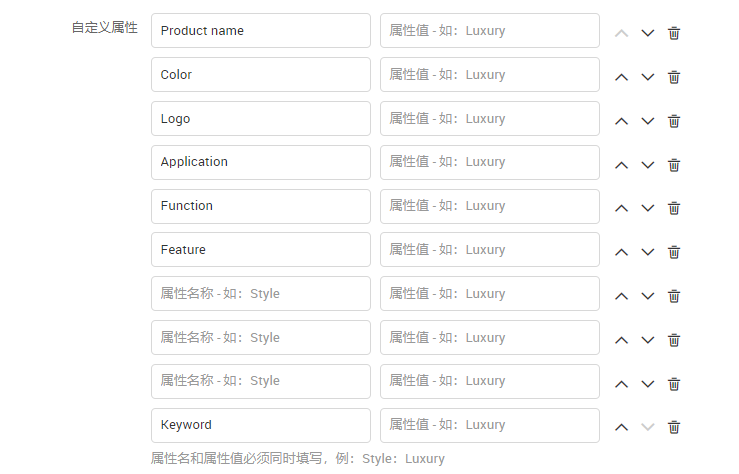Click the empty name field directly above Keyword

point(261,381)
